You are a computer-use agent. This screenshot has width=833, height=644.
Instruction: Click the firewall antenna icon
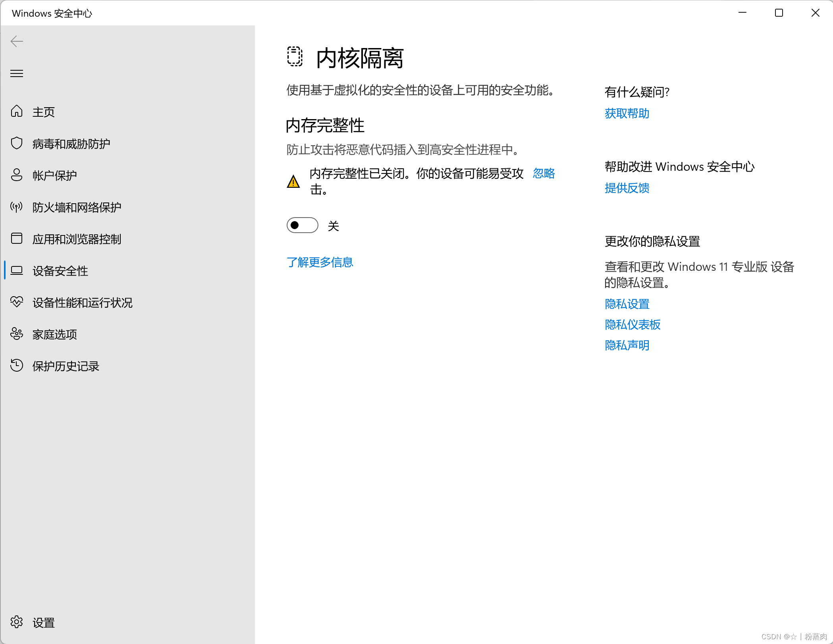pyautogui.click(x=17, y=206)
